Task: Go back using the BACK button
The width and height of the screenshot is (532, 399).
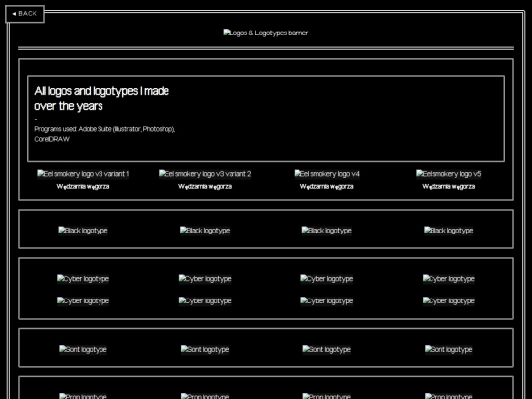Action: (25, 14)
